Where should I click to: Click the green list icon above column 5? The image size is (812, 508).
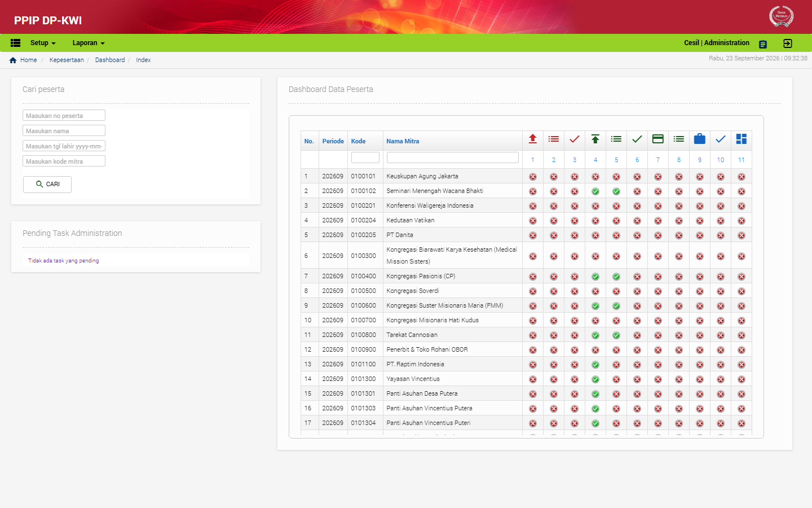pyautogui.click(x=616, y=139)
